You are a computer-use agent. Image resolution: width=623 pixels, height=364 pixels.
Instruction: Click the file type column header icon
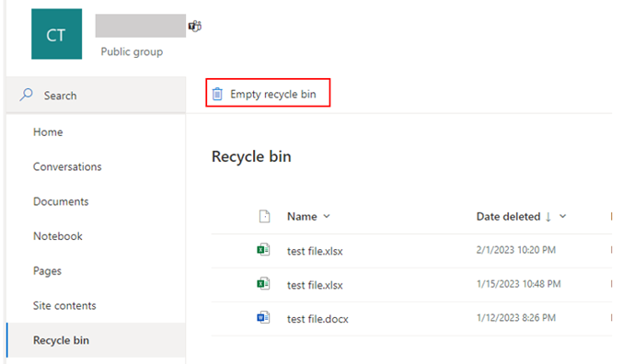coord(264,216)
